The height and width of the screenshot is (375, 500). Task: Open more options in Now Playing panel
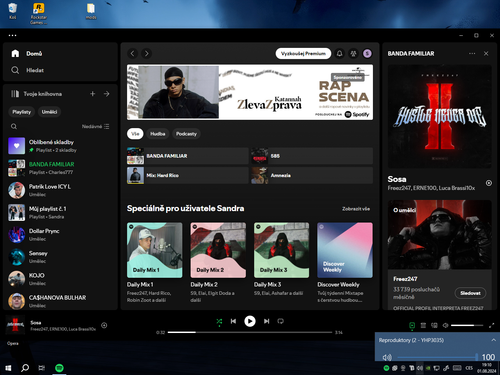(472, 53)
